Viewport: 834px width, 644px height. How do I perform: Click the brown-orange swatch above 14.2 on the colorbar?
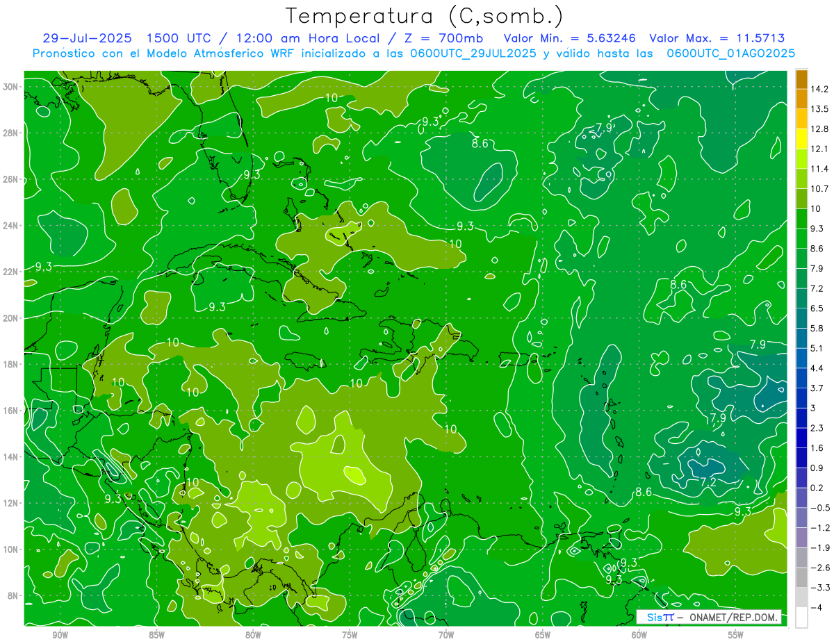point(801,79)
